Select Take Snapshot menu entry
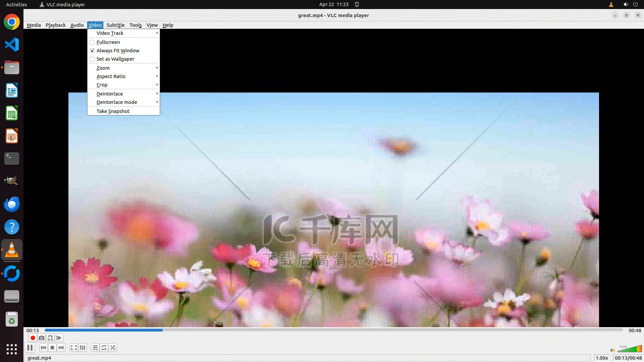 pos(113,111)
